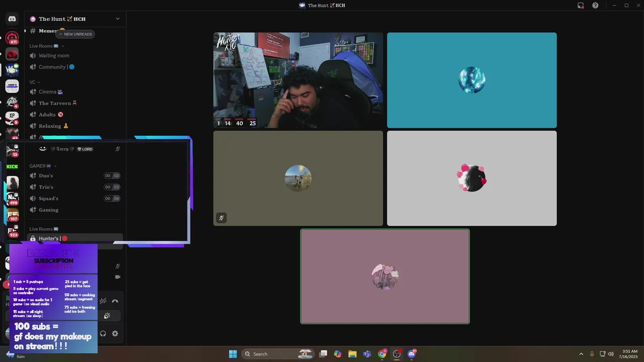Join the Community voice channel
644x362 pixels.
[x=74, y=67]
